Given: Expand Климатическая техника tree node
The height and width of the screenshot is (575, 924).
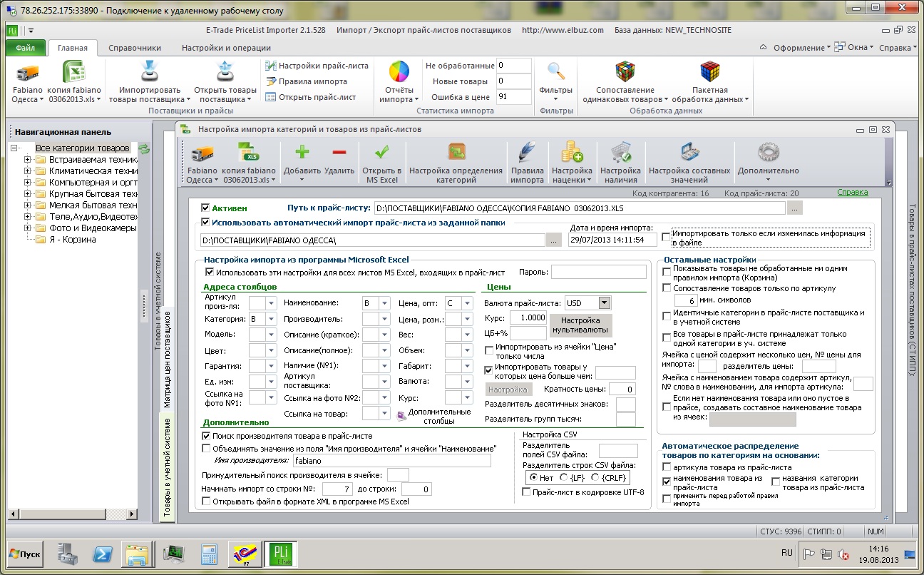Looking at the screenshot, I should pyautogui.click(x=28, y=171).
